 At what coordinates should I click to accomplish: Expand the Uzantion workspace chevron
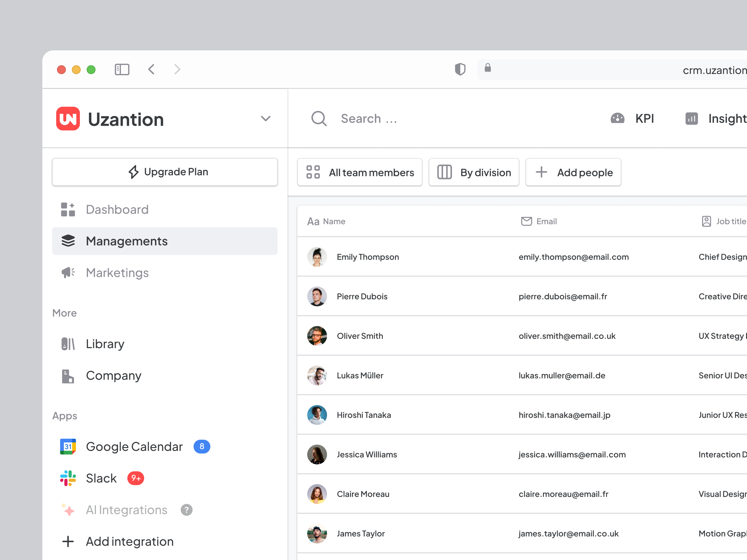(x=265, y=119)
